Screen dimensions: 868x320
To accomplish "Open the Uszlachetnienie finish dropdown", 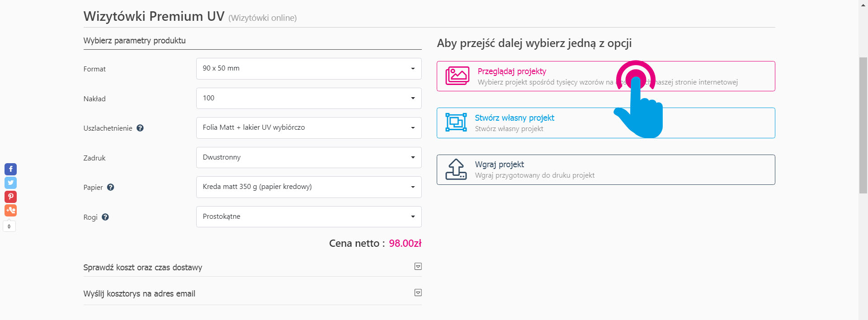I will pyautogui.click(x=308, y=128).
